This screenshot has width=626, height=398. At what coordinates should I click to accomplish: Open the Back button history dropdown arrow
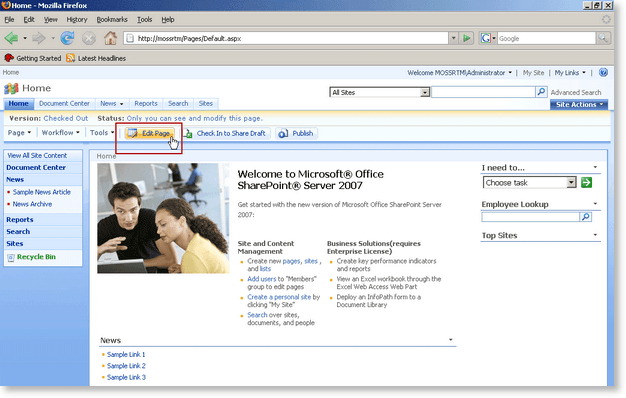(25, 38)
